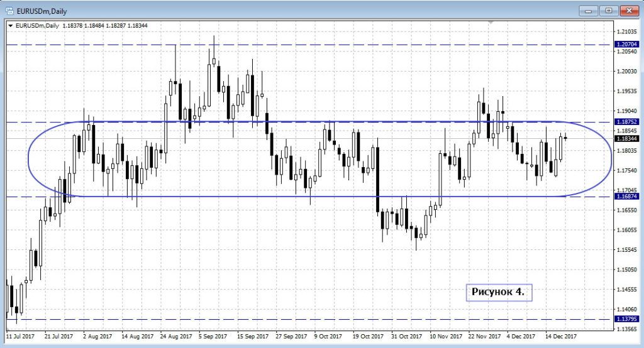Close the EURUSDm,Daily chart window
Screen dimensions: 644x348
[629, 10]
